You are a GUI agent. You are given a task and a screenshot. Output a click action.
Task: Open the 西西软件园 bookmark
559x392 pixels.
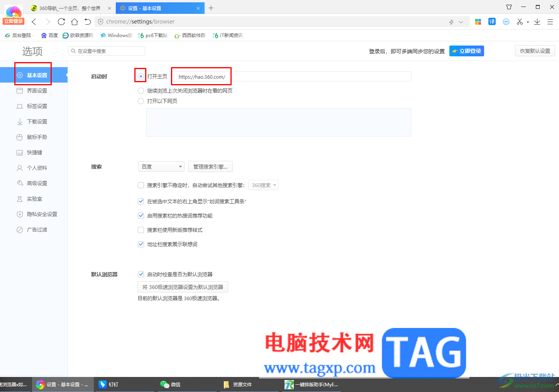click(x=190, y=35)
